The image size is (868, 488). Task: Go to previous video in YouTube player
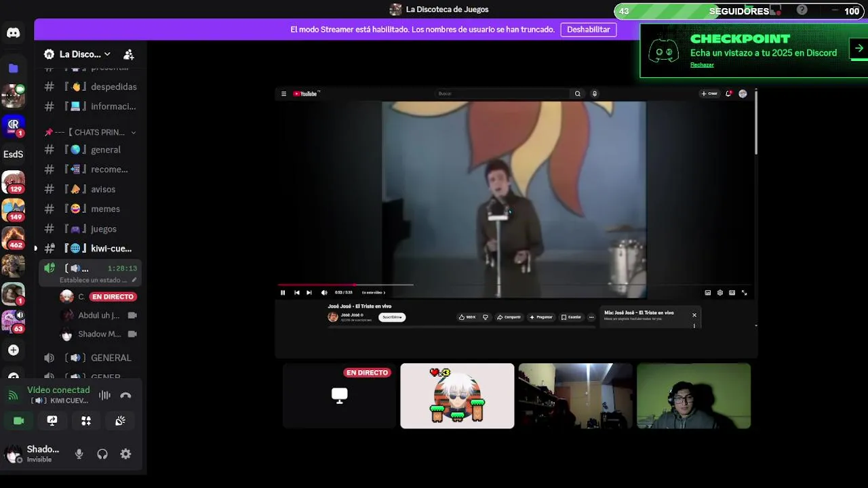point(296,293)
